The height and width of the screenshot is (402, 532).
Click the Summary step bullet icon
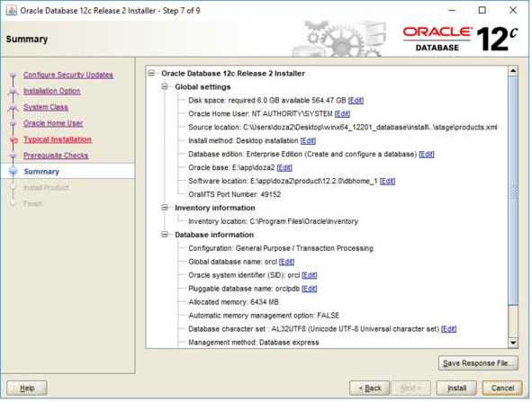click(14, 172)
